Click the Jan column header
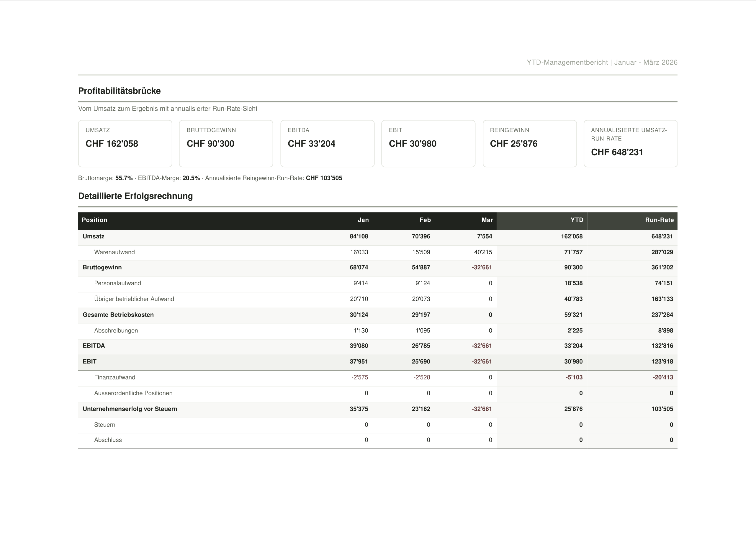The height and width of the screenshot is (534, 756). tap(363, 220)
